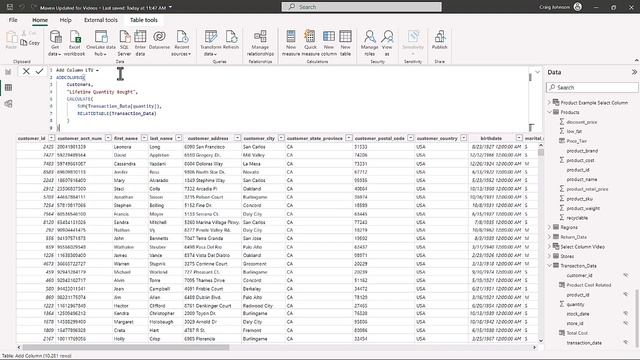The height and width of the screenshot is (360, 640).
Task: Expand Product Example Select Column table
Action: [549, 102]
